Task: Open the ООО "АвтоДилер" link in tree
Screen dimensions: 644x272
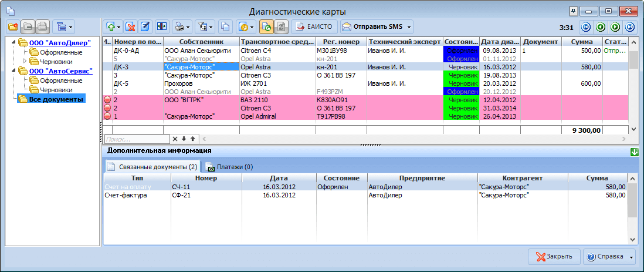Action: pos(60,42)
